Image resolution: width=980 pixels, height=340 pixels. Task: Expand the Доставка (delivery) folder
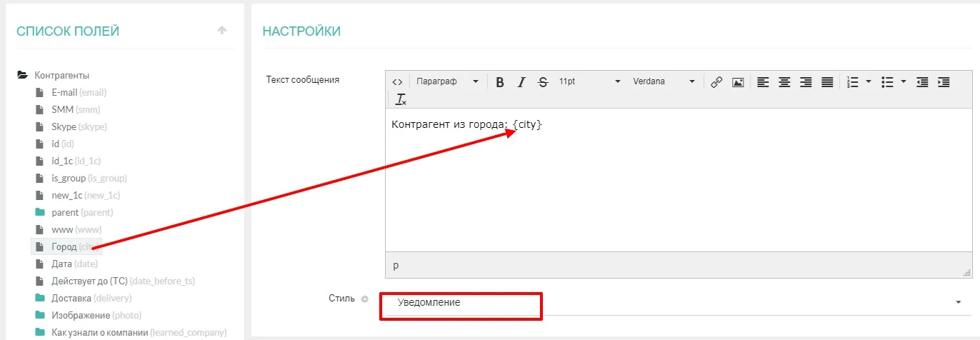click(41, 298)
